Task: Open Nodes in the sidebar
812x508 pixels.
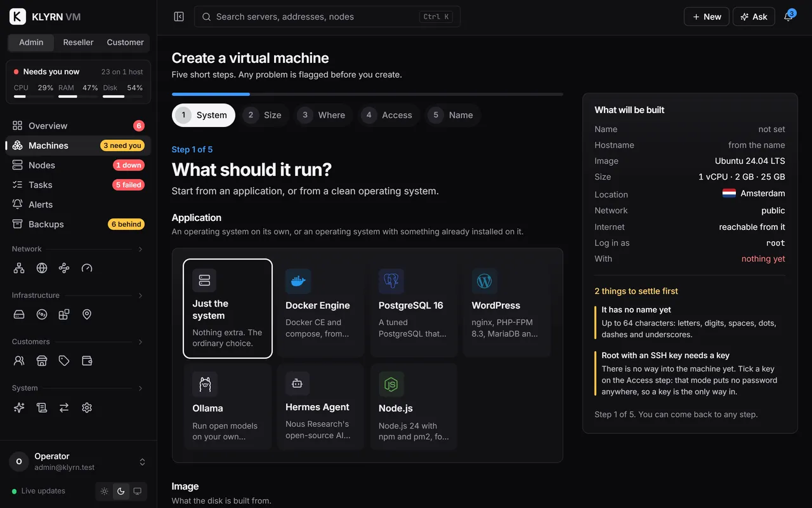Action: [x=79, y=165]
